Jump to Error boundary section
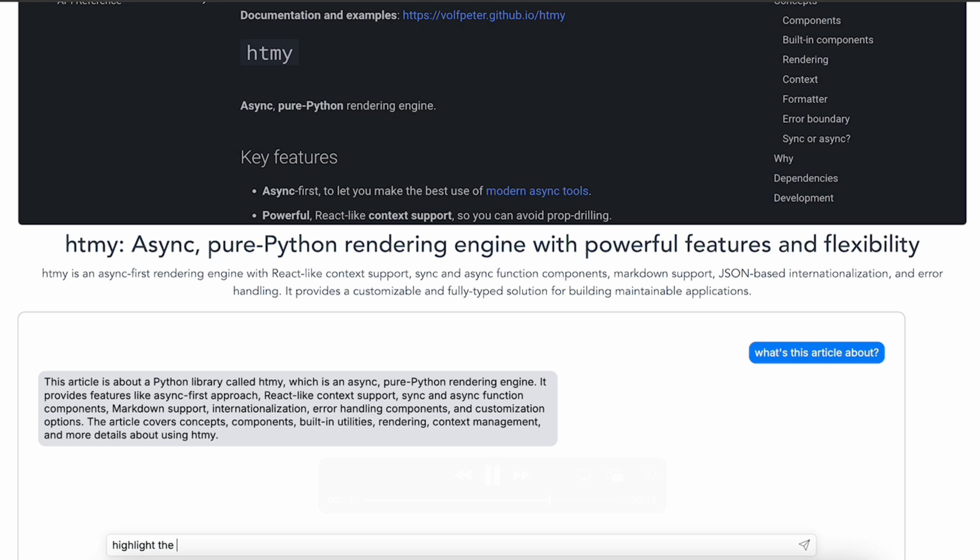 click(x=816, y=119)
